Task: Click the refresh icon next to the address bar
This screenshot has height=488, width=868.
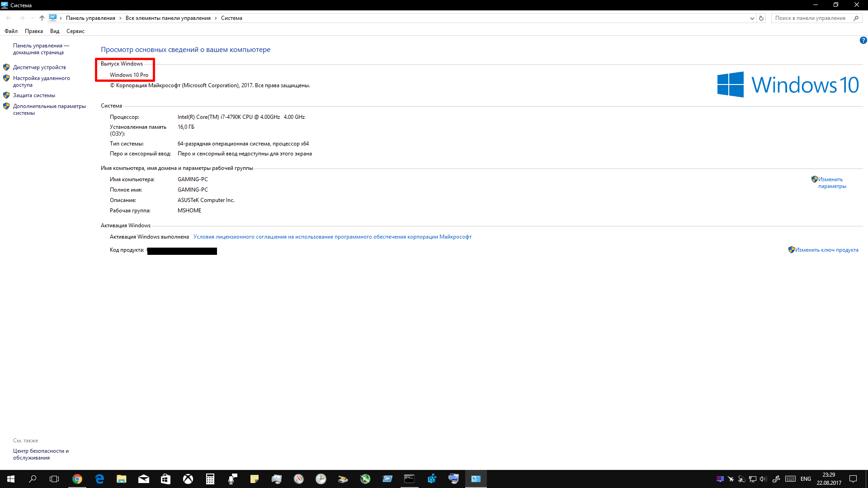Action: (x=761, y=19)
